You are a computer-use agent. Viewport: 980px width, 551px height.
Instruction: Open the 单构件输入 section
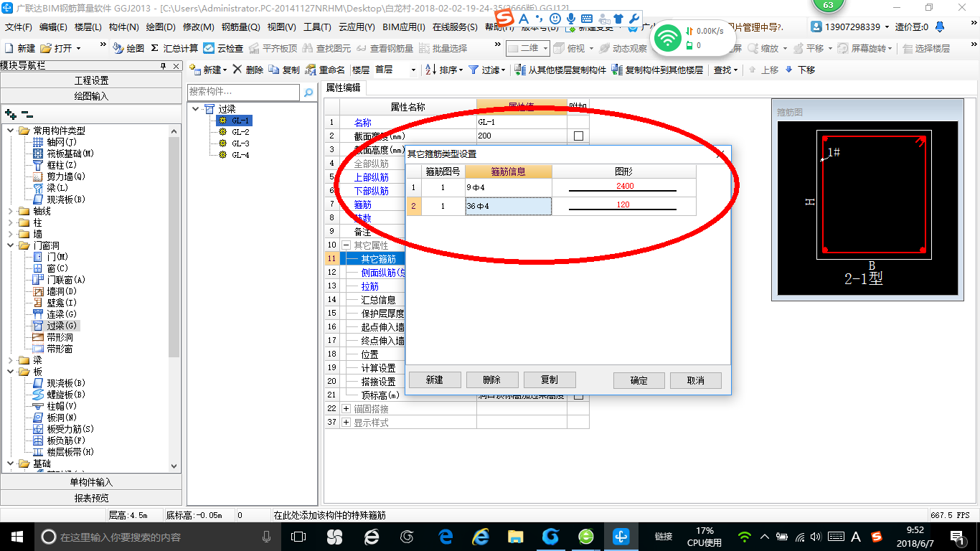91,482
